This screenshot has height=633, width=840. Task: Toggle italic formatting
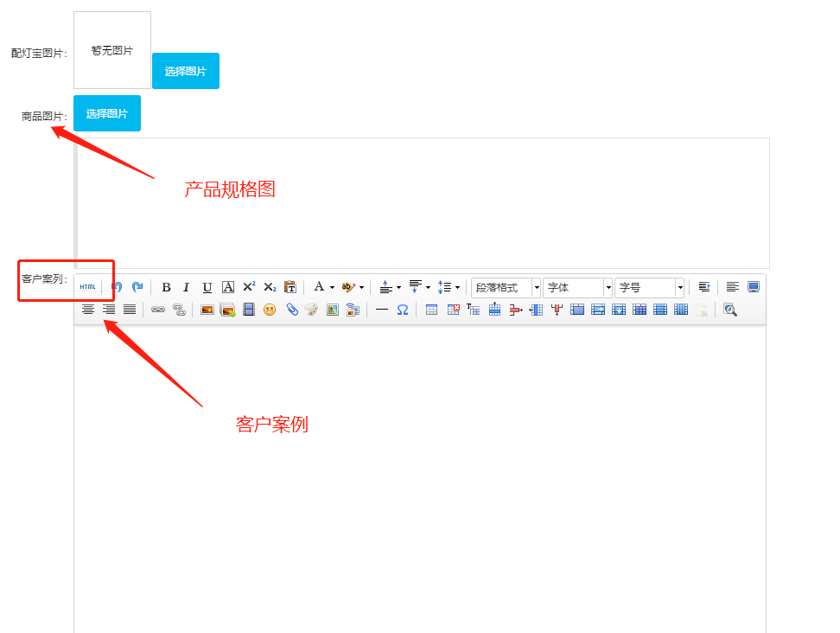(187, 287)
